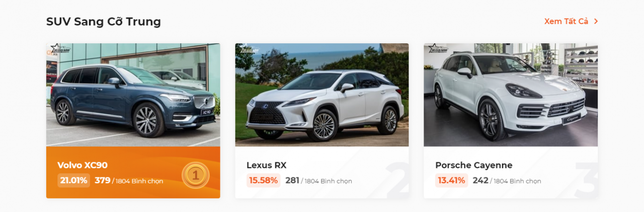
Task: Click the 15.58% vote percentage badge
Action: coord(263,180)
